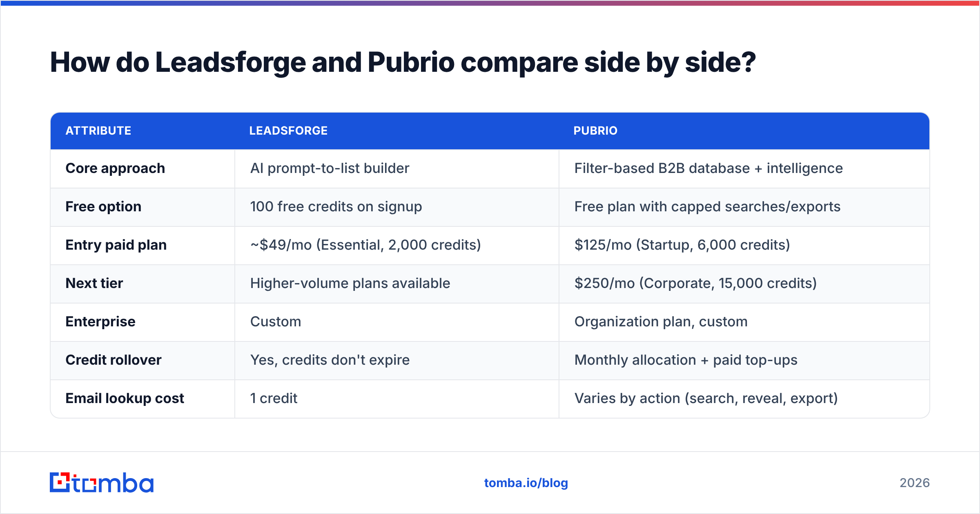Screen dimensions: 980x514
Task: Select the 'Email lookup cost' row label
Action: (125, 399)
